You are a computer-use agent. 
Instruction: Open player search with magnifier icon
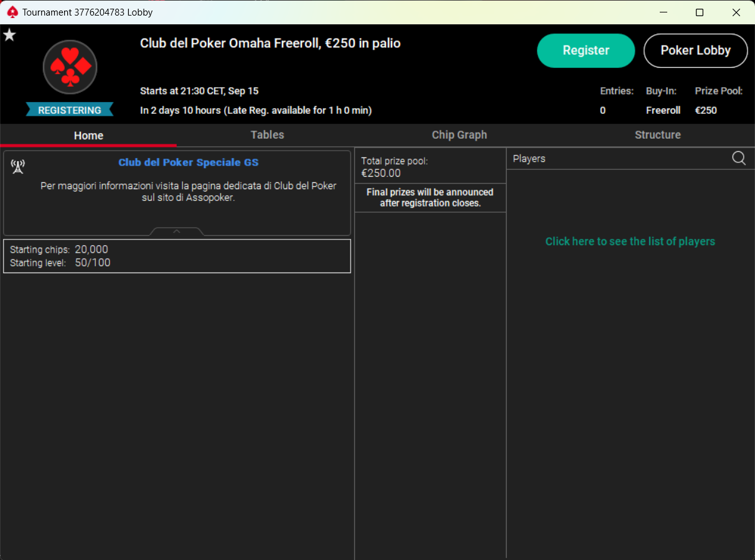click(739, 158)
